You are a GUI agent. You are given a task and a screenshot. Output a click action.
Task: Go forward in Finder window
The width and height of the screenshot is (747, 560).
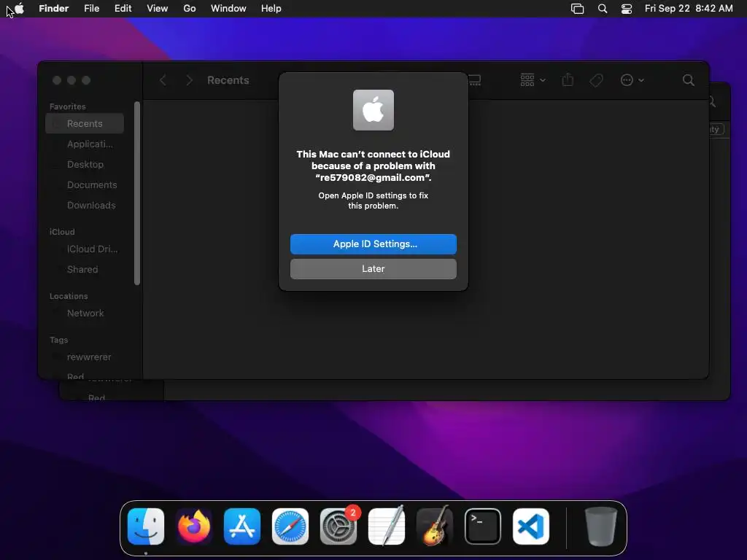(x=189, y=80)
